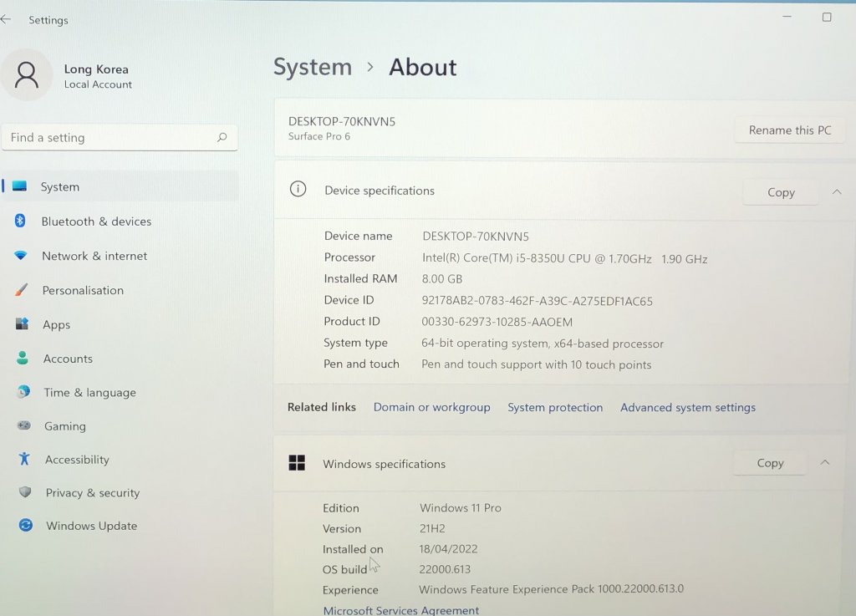The image size is (856, 616).
Task: Click the Accounts person icon
Action: (23, 358)
